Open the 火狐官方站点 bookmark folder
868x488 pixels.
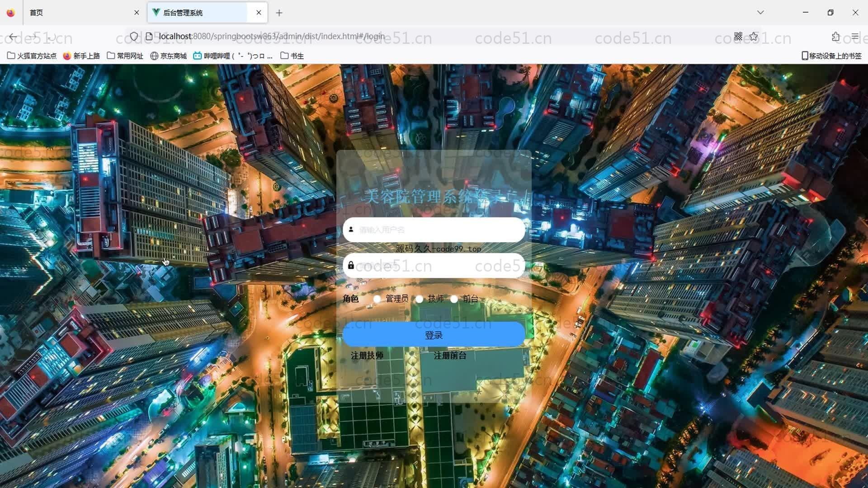point(32,56)
